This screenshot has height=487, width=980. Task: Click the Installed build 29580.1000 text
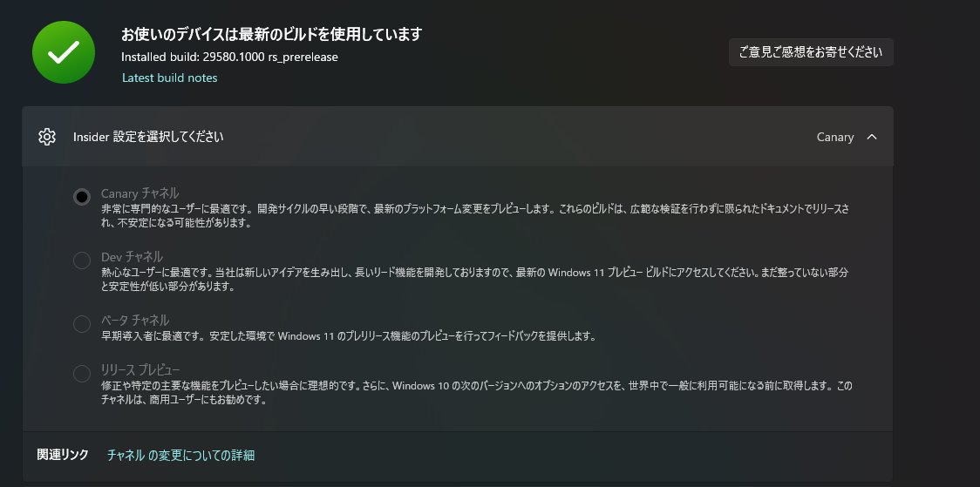point(229,57)
